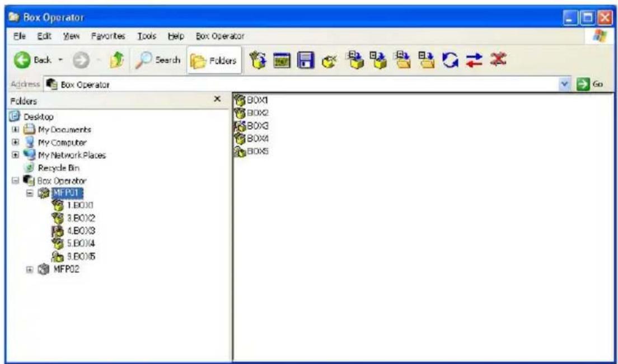This screenshot has width=618, height=364.
Task: Click the Search toolbar button
Action: point(158,60)
